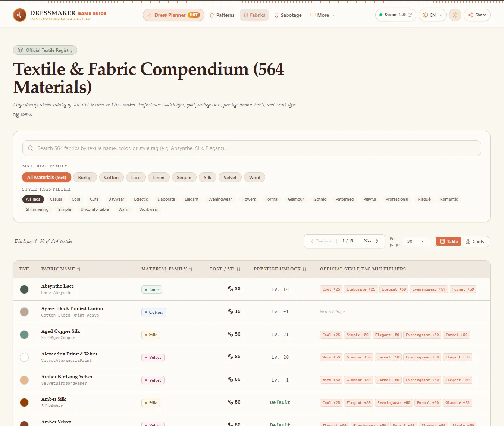Click Amber Silk dye swatch
This screenshot has height=426, width=504.
click(24, 402)
